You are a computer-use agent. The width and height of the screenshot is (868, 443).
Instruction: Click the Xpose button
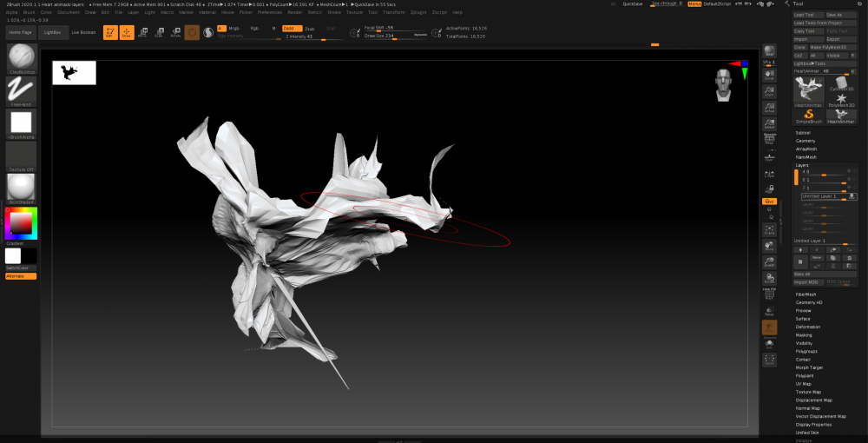point(769,360)
